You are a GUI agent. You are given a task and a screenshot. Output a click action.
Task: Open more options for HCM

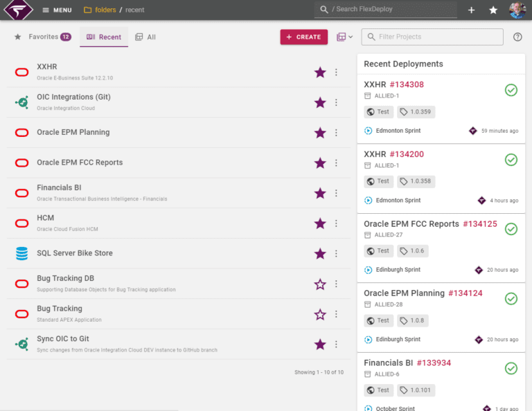coord(336,223)
